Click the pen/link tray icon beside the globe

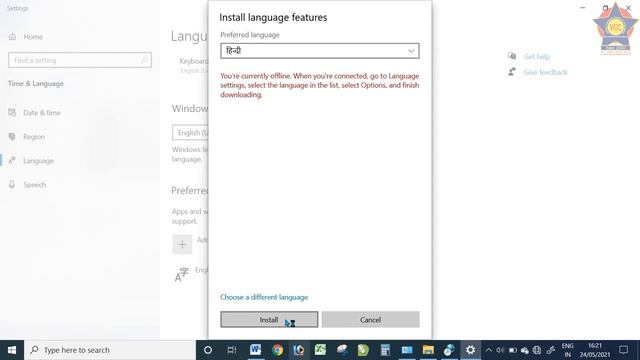coord(551,350)
